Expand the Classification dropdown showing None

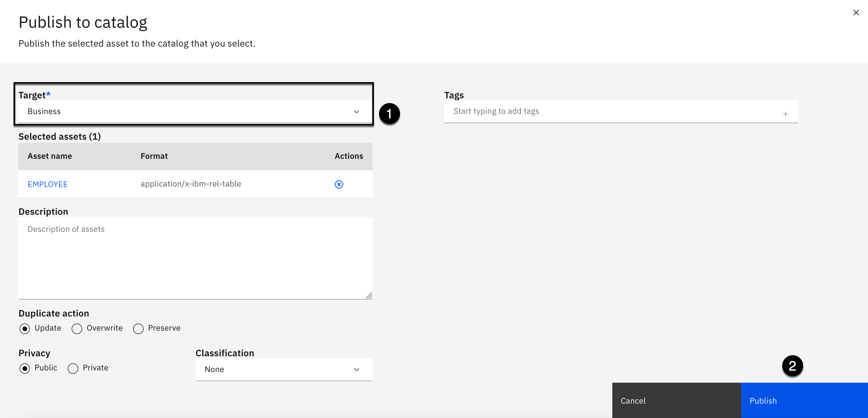click(276, 369)
